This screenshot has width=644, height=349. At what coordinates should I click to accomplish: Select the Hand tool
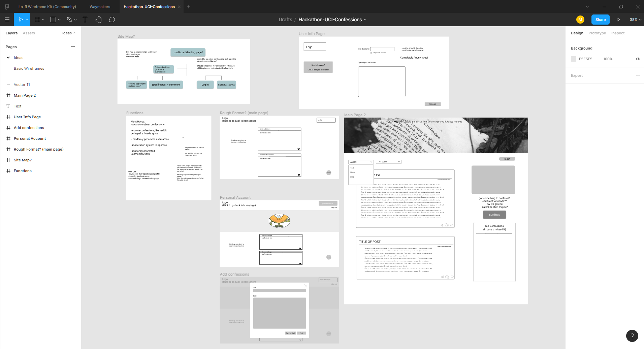point(98,20)
